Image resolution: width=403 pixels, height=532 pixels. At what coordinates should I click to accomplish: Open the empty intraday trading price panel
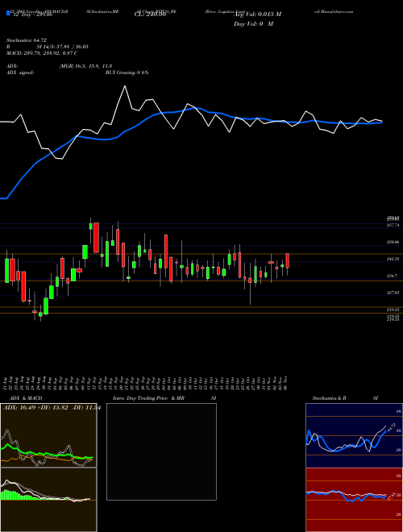161,451
